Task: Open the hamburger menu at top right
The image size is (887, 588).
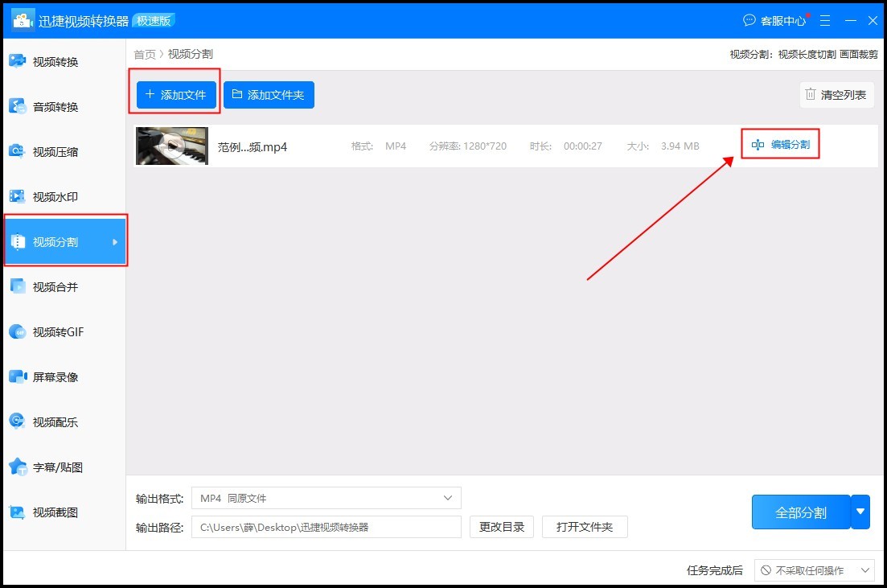Action: [x=824, y=20]
